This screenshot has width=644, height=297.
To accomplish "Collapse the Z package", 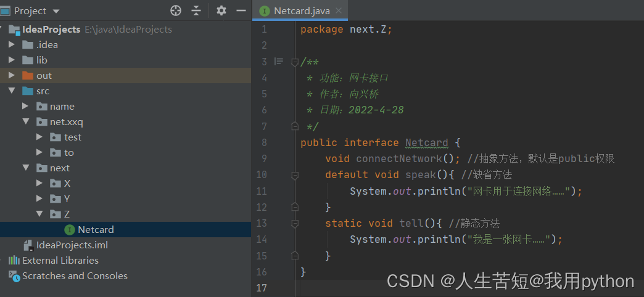I will 39,214.
